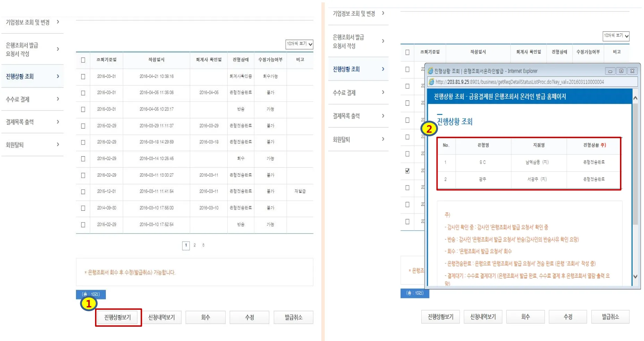Maximize the 진행상황 조회 popup window
The height and width of the screenshot is (341, 644).
point(621,71)
